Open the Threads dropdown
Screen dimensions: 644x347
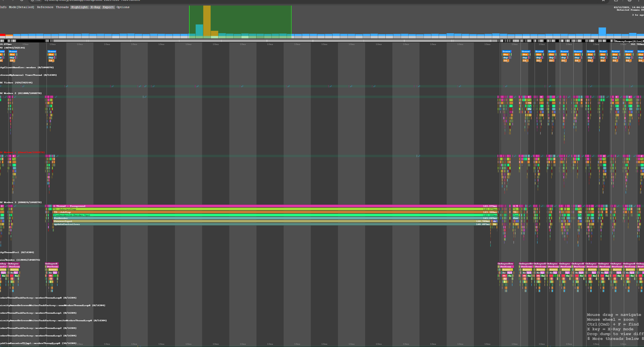coord(62,7)
